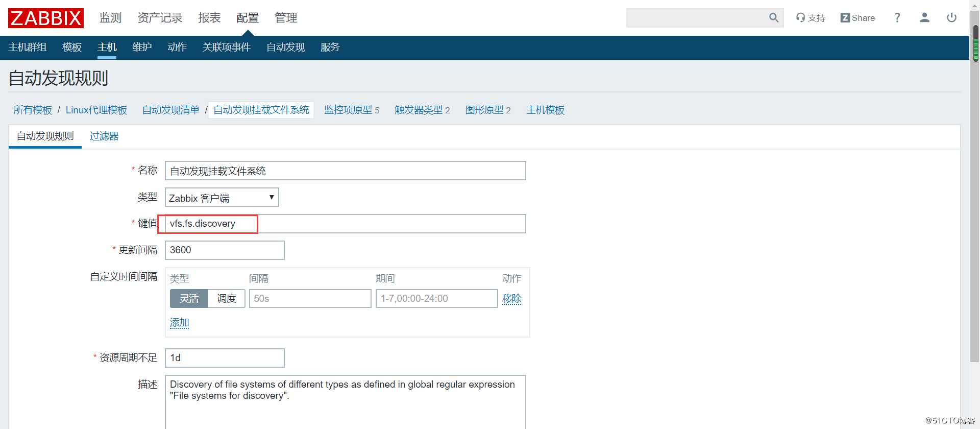
Task: Go to 模板 submenu
Action: 72,47
